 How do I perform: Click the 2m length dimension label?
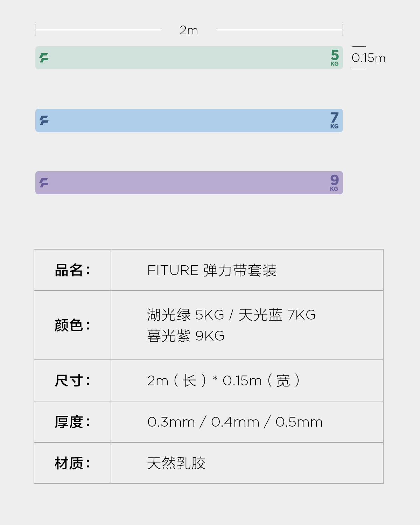[x=189, y=30]
